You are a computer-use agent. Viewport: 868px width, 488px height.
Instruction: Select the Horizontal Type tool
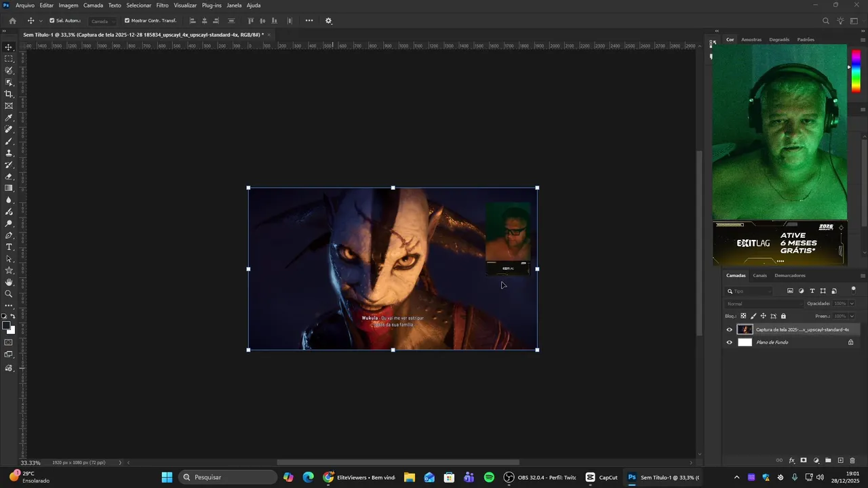[9, 247]
